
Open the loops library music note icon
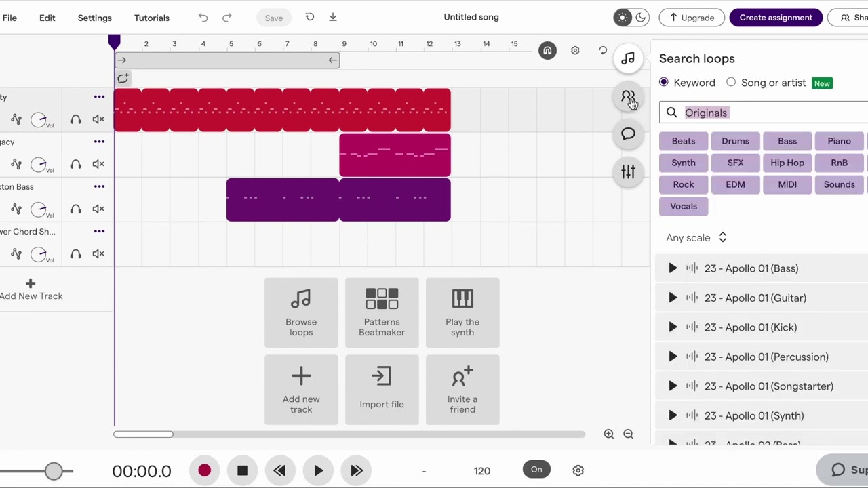(x=628, y=58)
